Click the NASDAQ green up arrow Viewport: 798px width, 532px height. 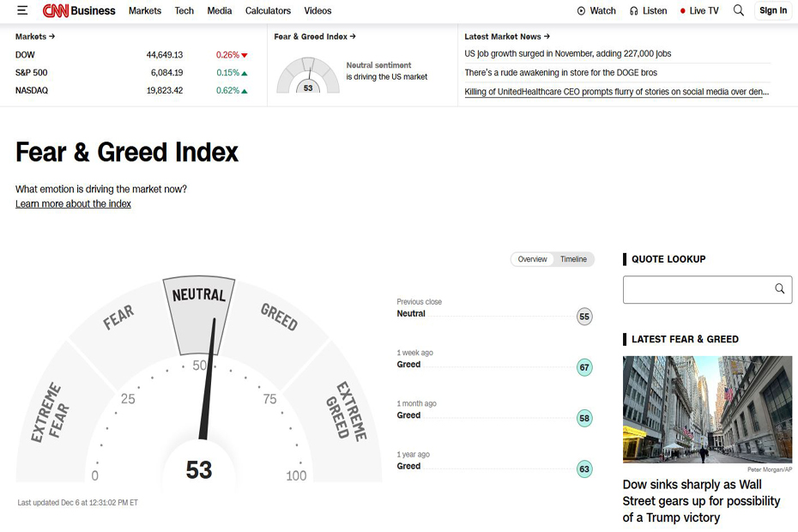[245, 91]
